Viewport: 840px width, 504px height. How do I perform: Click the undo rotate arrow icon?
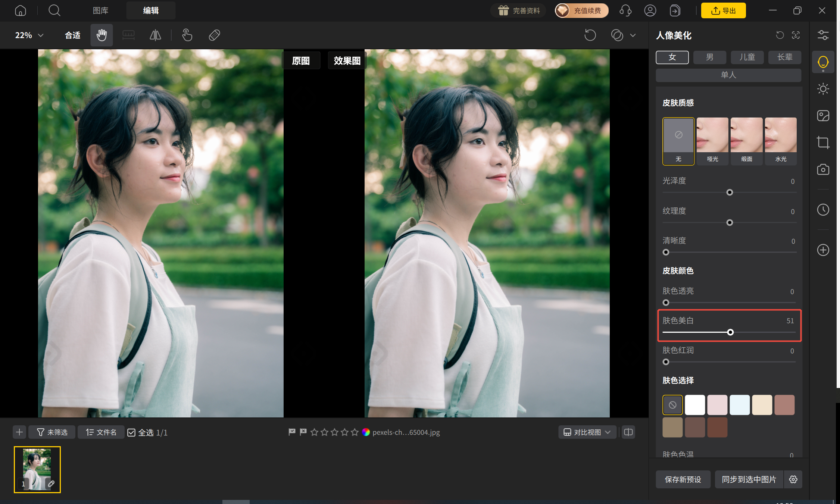pyautogui.click(x=590, y=35)
